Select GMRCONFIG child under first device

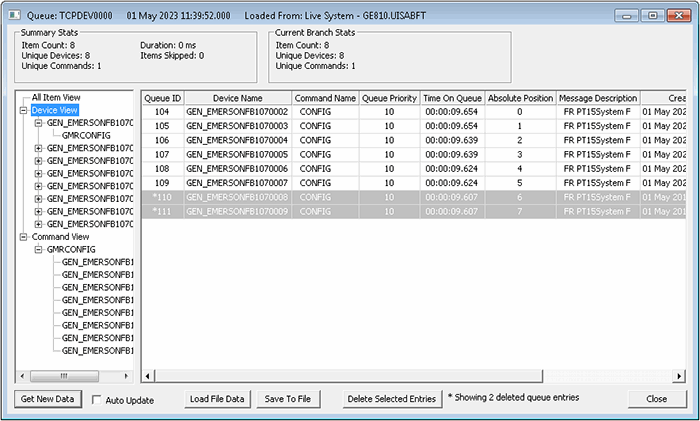tap(86, 135)
